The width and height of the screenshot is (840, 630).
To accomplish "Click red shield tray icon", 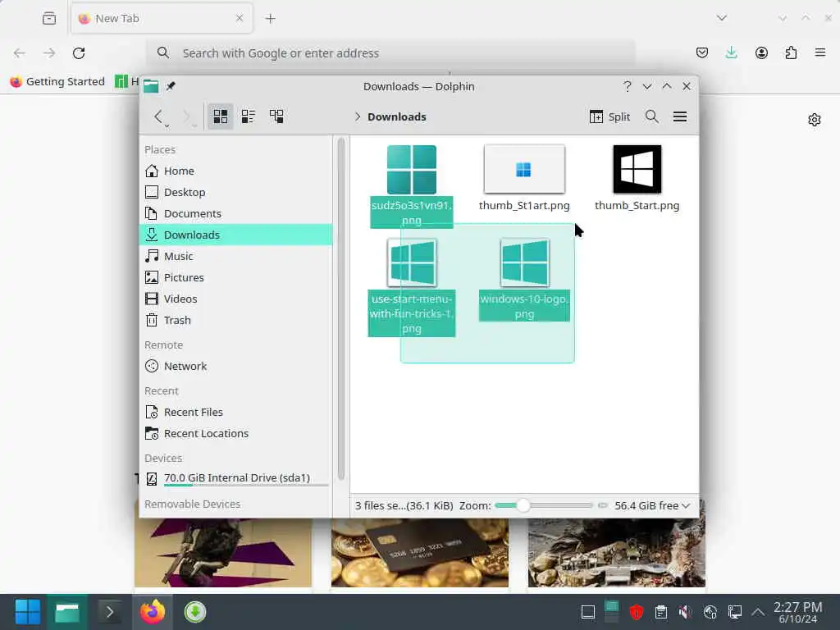I will point(637,612).
